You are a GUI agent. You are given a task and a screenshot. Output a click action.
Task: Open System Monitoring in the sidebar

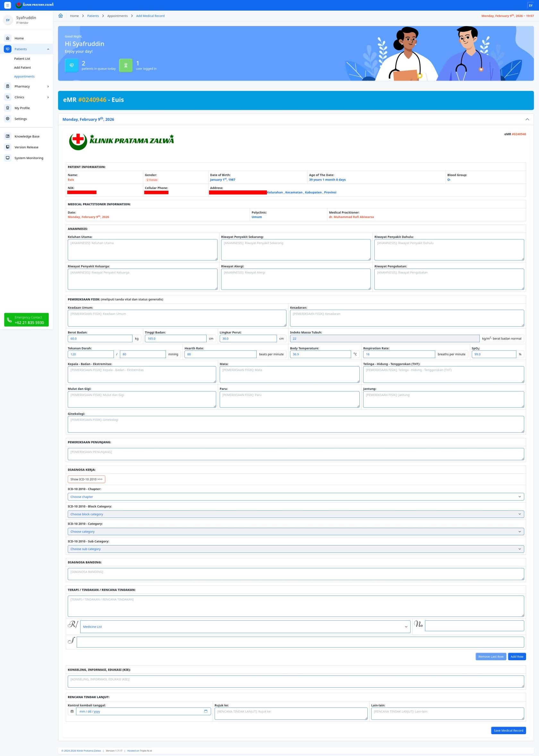(x=29, y=158)
